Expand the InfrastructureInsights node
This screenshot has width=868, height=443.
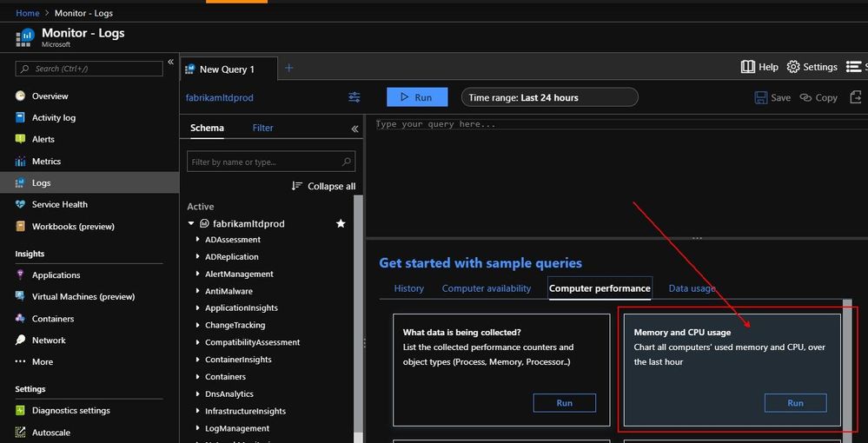click(198, 411)
